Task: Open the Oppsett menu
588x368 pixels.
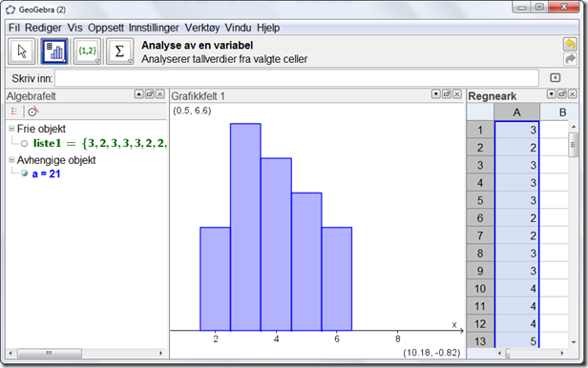Action: coord(106,28)
